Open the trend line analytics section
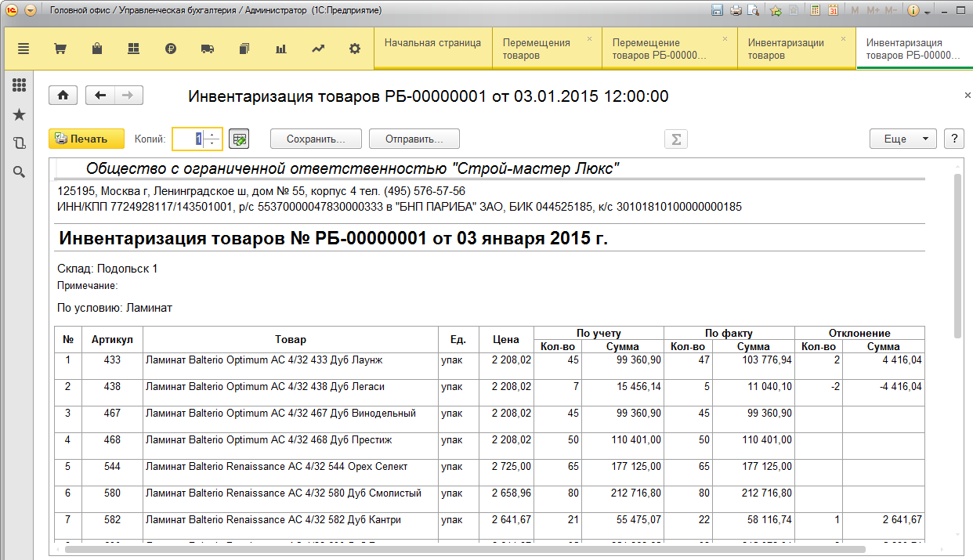 tap(318, 49)
